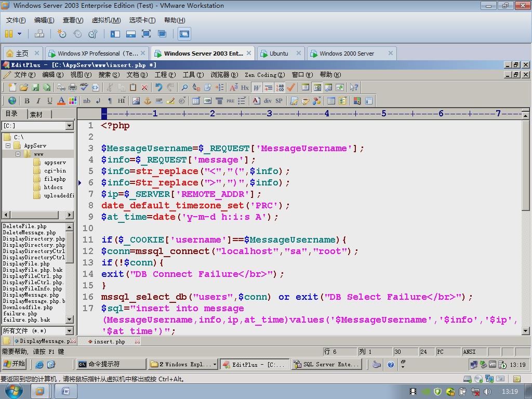Click the Underline U formatting icon
The height and width of the screenshot is (399, 532).
[50, 101]
